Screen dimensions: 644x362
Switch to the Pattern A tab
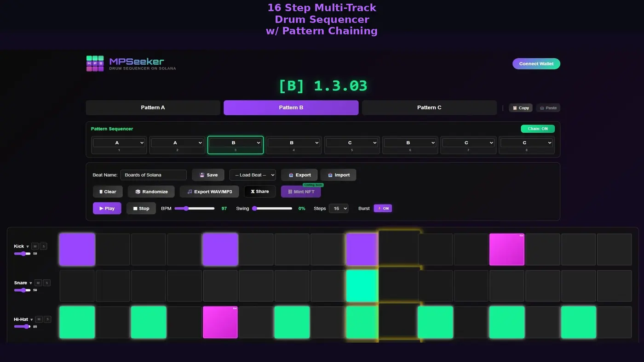click(153, 107)
